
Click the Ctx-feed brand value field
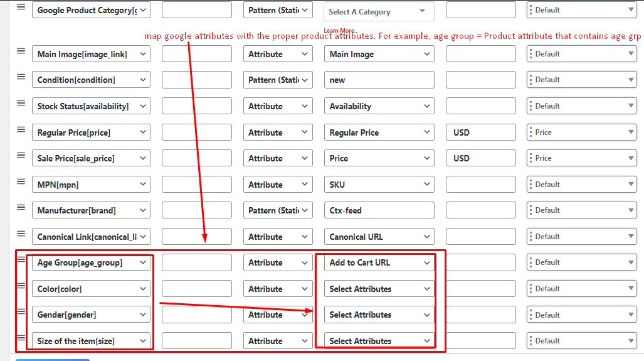pos(379,210)
